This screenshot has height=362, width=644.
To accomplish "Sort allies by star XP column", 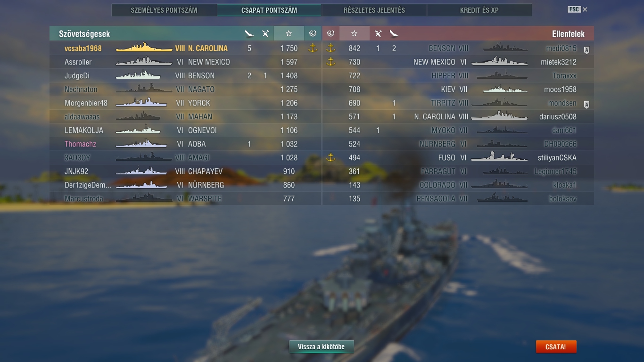I will [289, 33].
